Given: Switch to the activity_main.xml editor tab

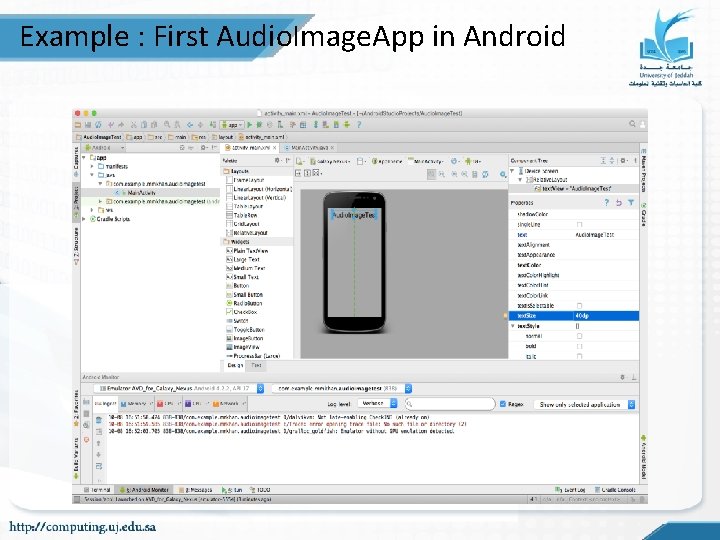Looking at the screenshot, I should coord(250,148).
